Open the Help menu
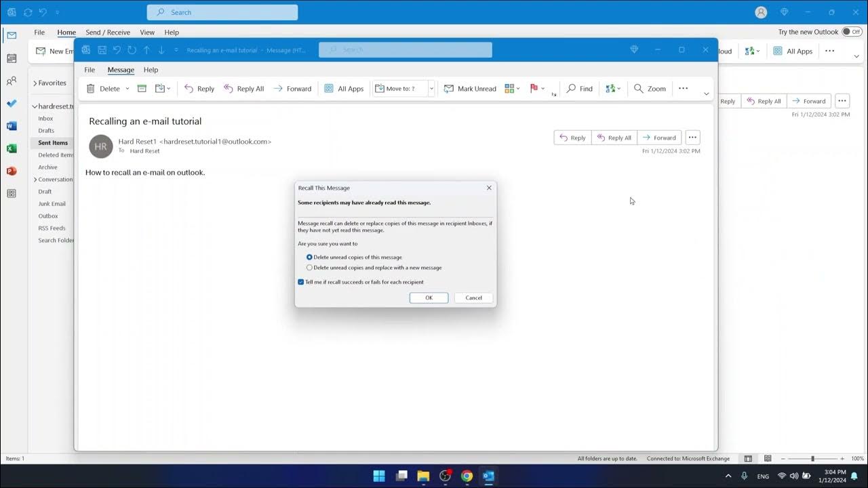Viewport: 868px width, 488px height. (151, 70)
